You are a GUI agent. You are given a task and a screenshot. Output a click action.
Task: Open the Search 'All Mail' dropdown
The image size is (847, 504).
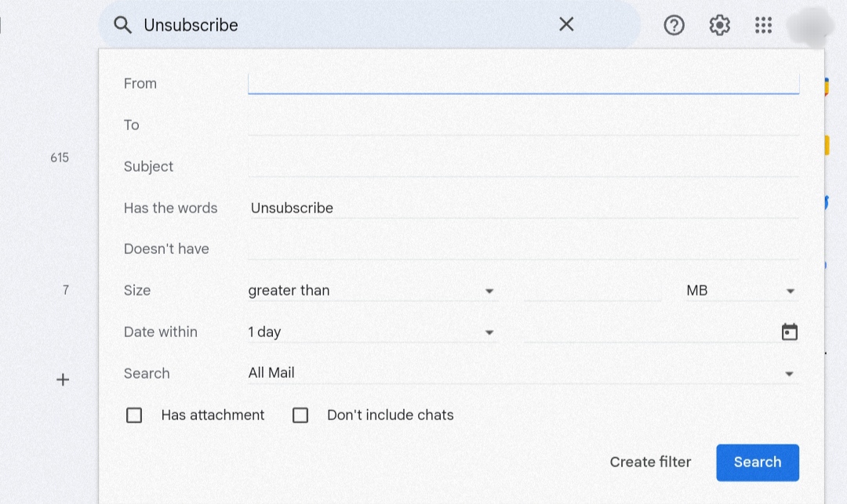tap(522, 374)
